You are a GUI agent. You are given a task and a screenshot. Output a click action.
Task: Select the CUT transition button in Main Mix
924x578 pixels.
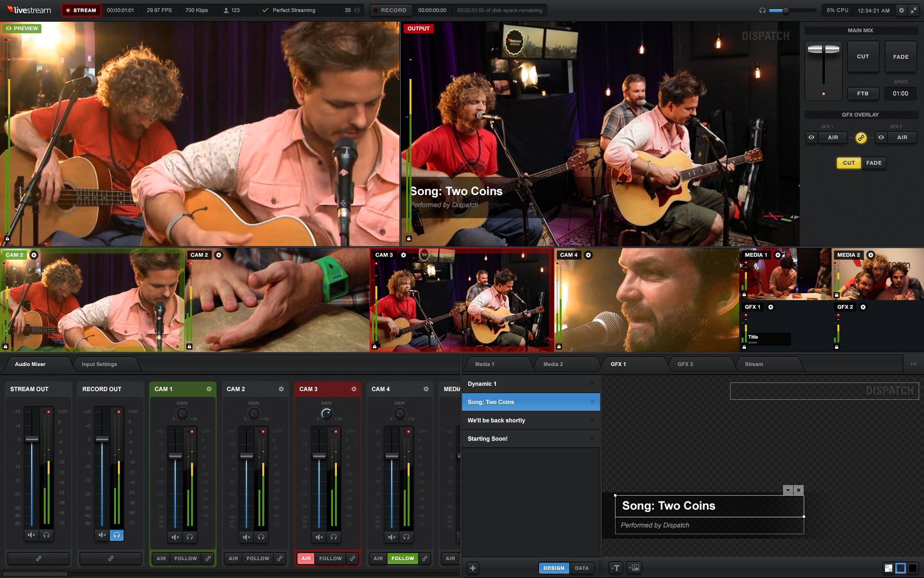pyautogui.click(x=863, y=57)
